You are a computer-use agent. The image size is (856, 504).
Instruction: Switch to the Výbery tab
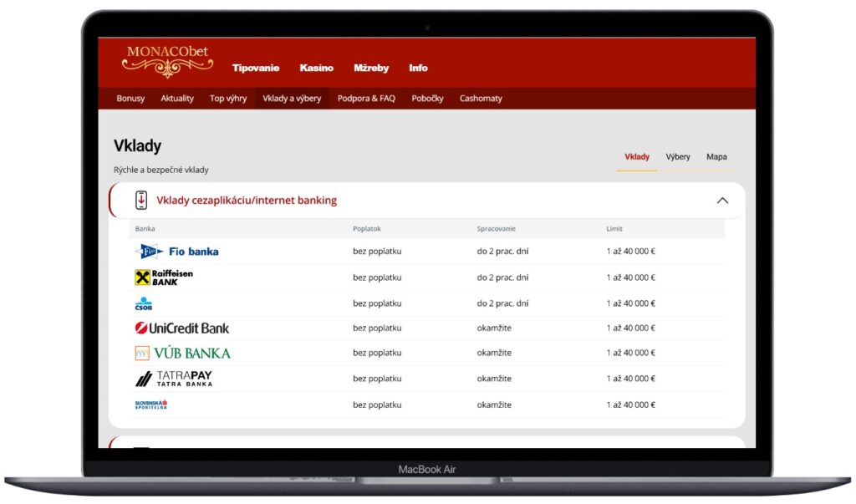tap(678, 156)
